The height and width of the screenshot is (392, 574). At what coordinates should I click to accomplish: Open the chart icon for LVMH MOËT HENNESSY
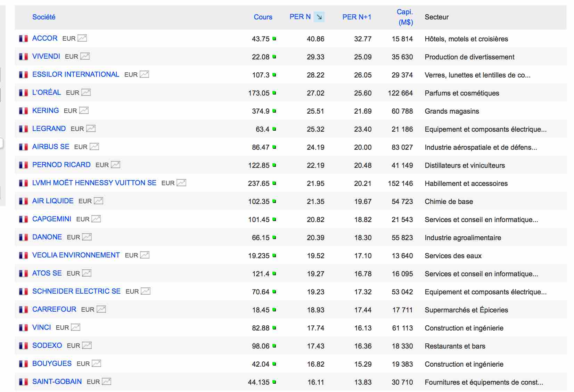[x=182, y=183]
